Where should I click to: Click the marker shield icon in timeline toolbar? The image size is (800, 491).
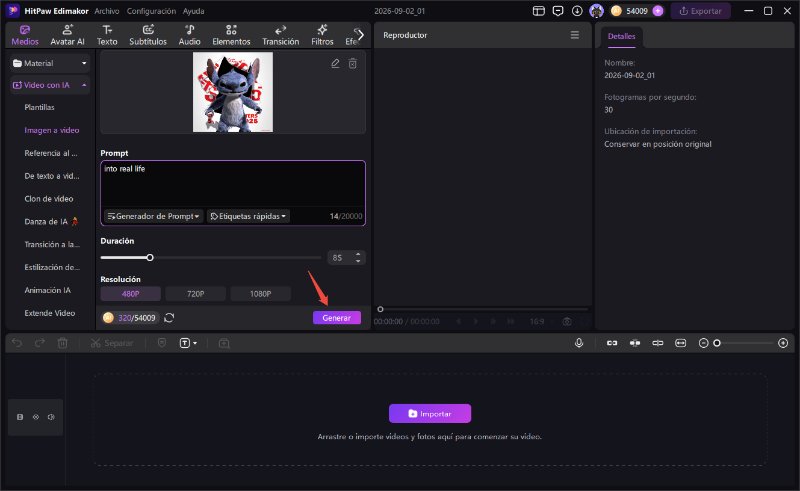pyautogui.click(x=162, y=343)
